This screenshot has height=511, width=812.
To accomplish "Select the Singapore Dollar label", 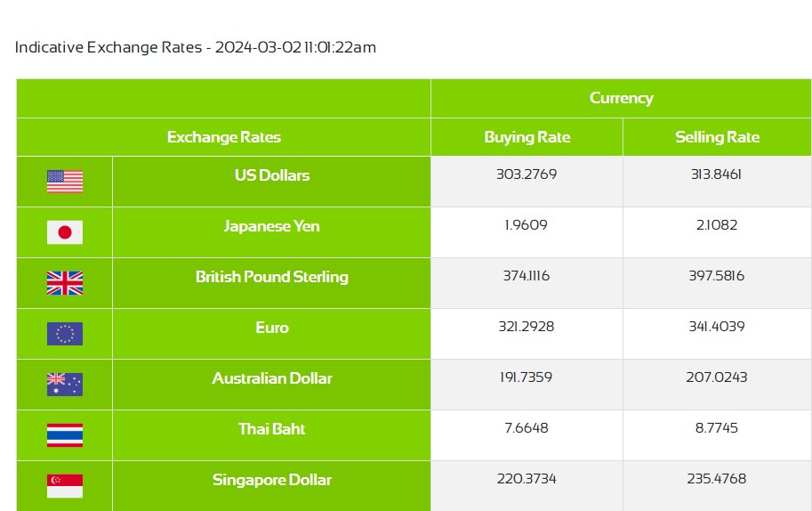I will (272, 480).
